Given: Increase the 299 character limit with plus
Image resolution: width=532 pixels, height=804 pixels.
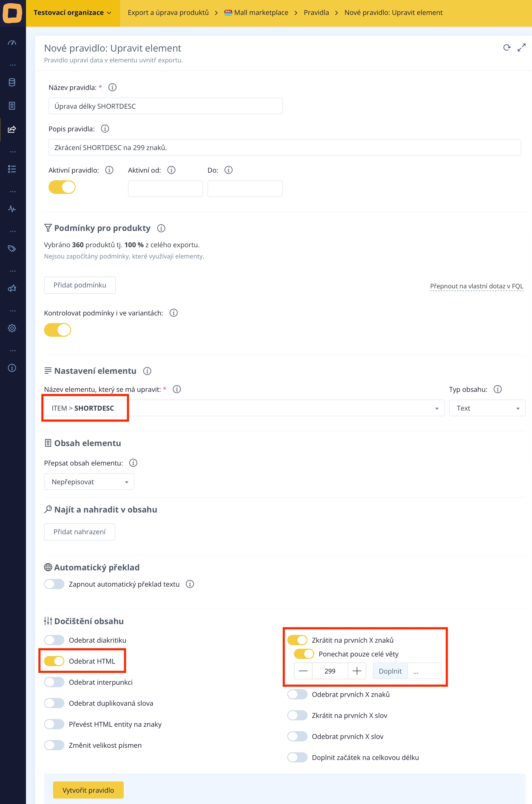Looking at the screenshot, I should [357, 671].
